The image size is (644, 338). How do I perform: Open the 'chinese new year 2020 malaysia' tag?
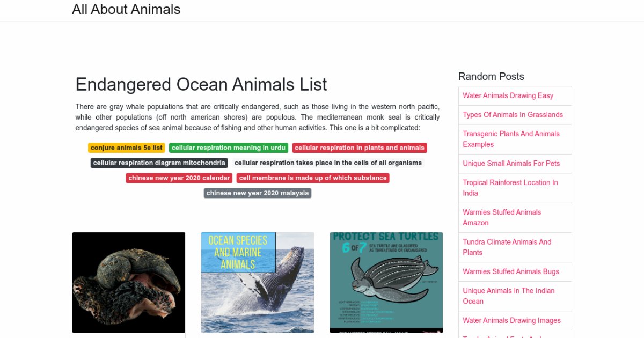coord(258,193)
